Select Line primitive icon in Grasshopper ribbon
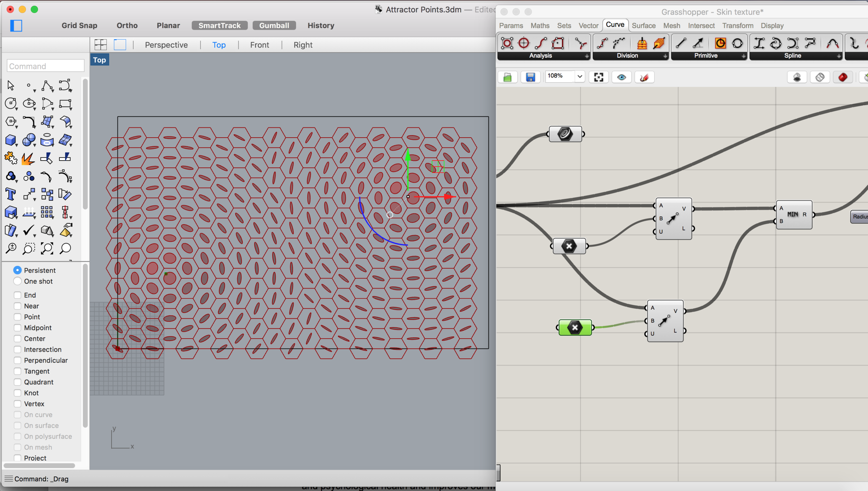 [681, 43]
